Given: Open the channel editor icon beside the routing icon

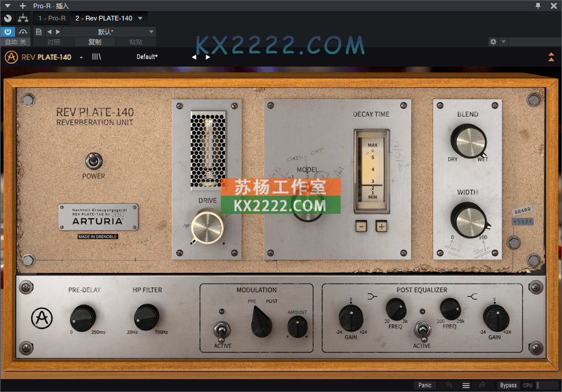Looking at the screenshot, I should 8,18.
